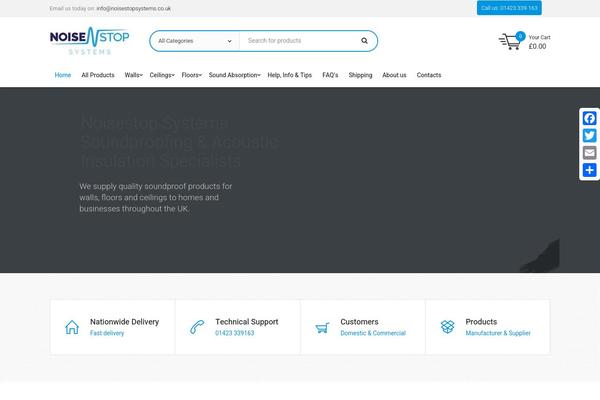Click the Technical Support heading
This screenshot has height=400, width=600.
(247, 322)
